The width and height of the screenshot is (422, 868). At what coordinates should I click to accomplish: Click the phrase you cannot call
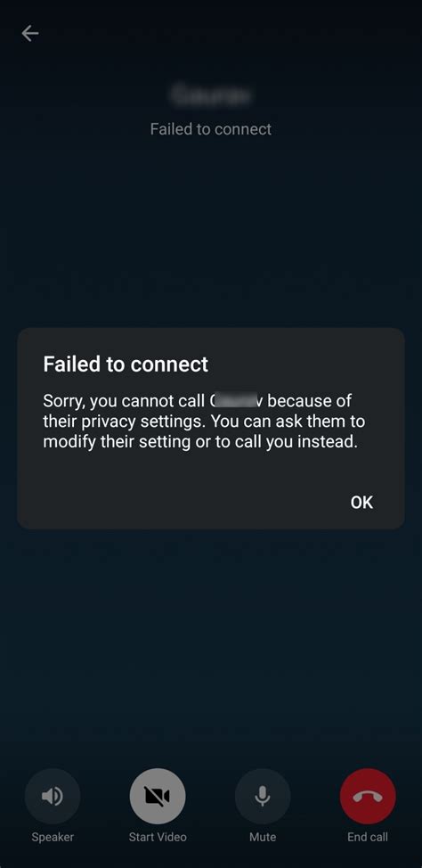pos(147,400)
